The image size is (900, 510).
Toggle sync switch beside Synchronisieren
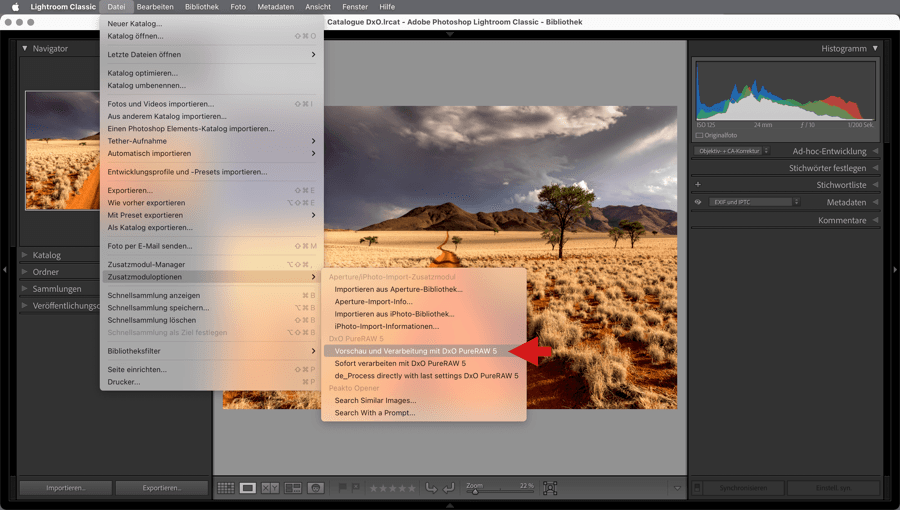click(697, 488)
